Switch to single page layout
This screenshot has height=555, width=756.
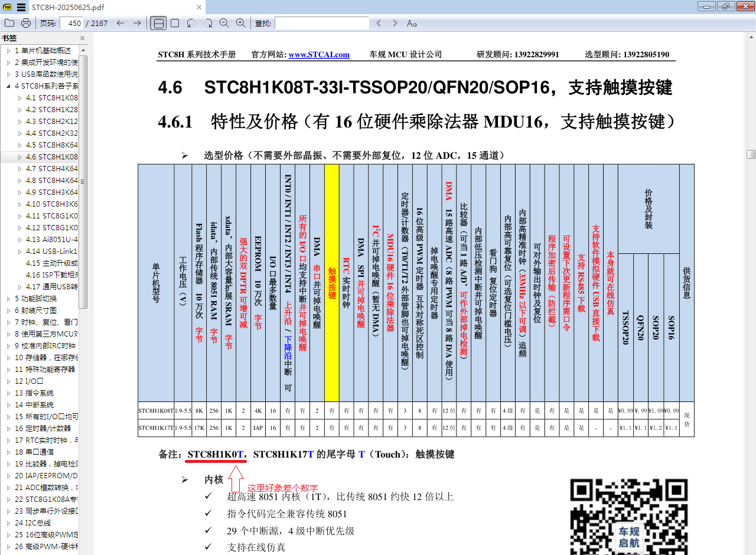(175, 23)
